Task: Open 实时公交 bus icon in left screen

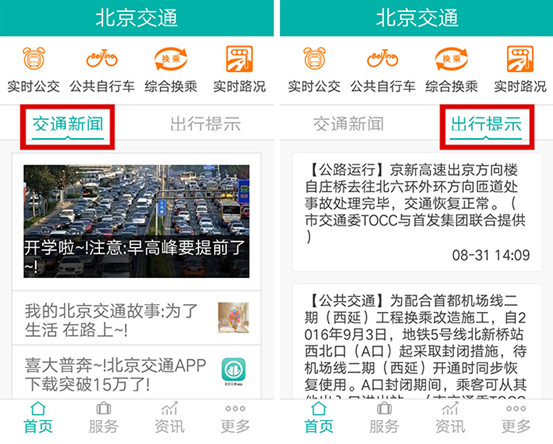Action: [x=34, y=59]
